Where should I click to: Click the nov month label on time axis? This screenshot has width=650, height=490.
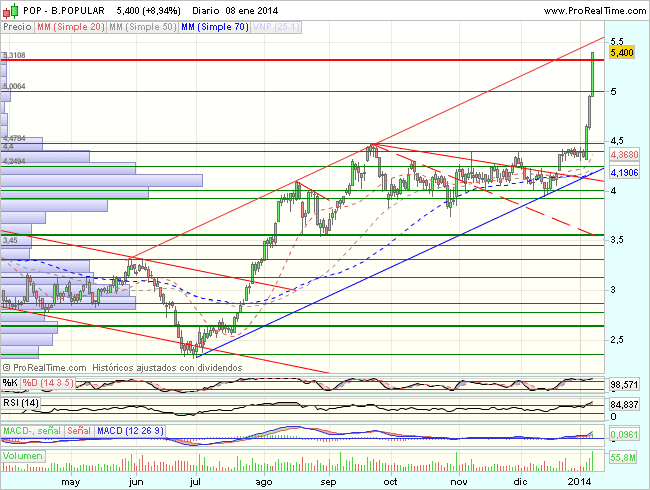459,482
